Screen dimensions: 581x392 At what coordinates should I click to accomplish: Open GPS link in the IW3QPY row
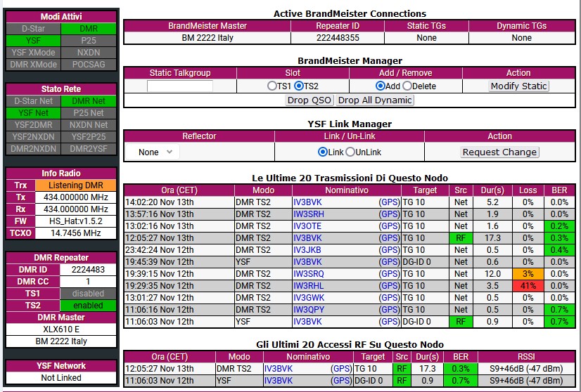390,309
